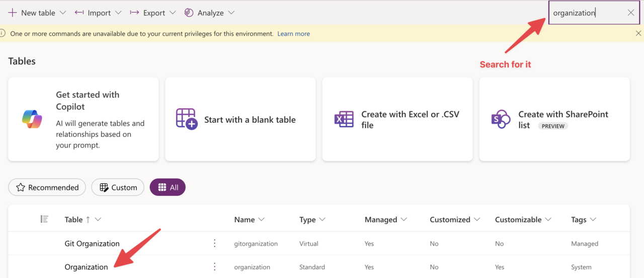Click the list view layout icon in header
Image resolution: width=644 pixels, height=278 pixels.
click(x=44, y=219)
